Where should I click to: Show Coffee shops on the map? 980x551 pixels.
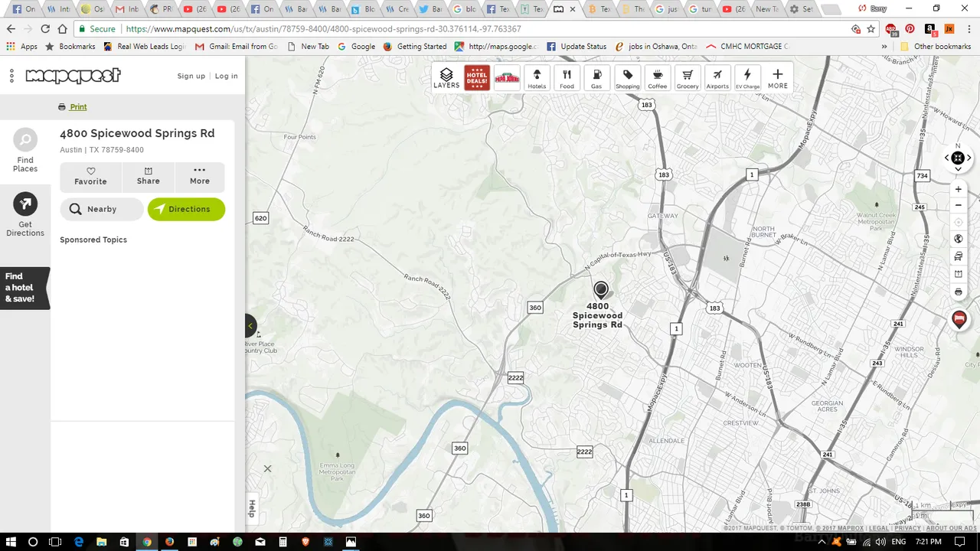click(657, 77)
